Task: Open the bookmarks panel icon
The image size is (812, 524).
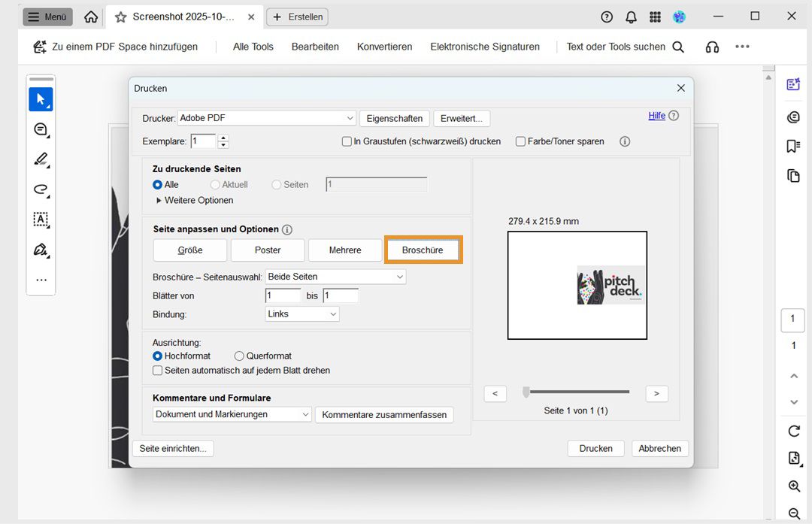Action: (793, 147)
